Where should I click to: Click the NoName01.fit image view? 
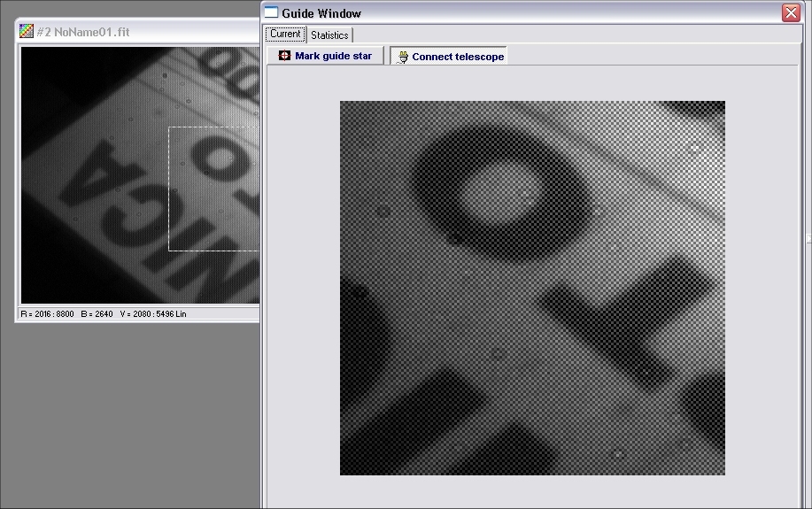pyautogui.click(x=140, y=175)
